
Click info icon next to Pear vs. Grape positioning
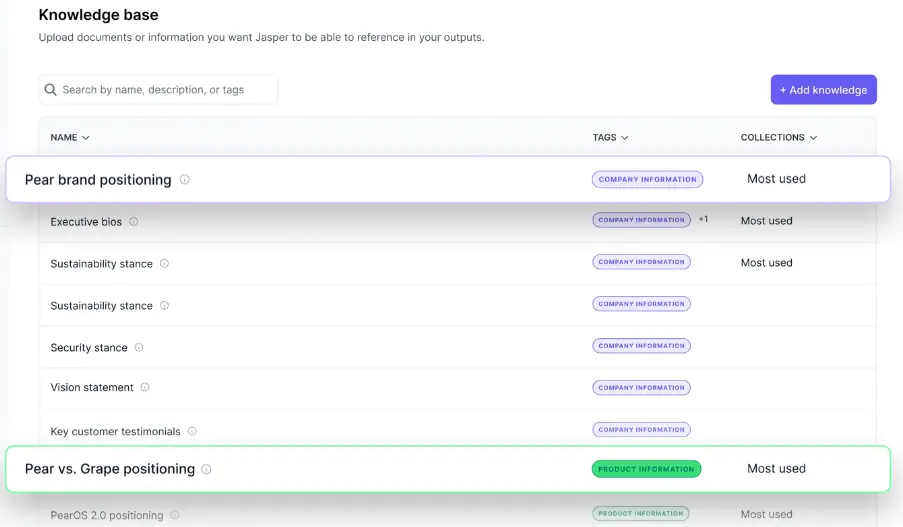coord(207,469)
